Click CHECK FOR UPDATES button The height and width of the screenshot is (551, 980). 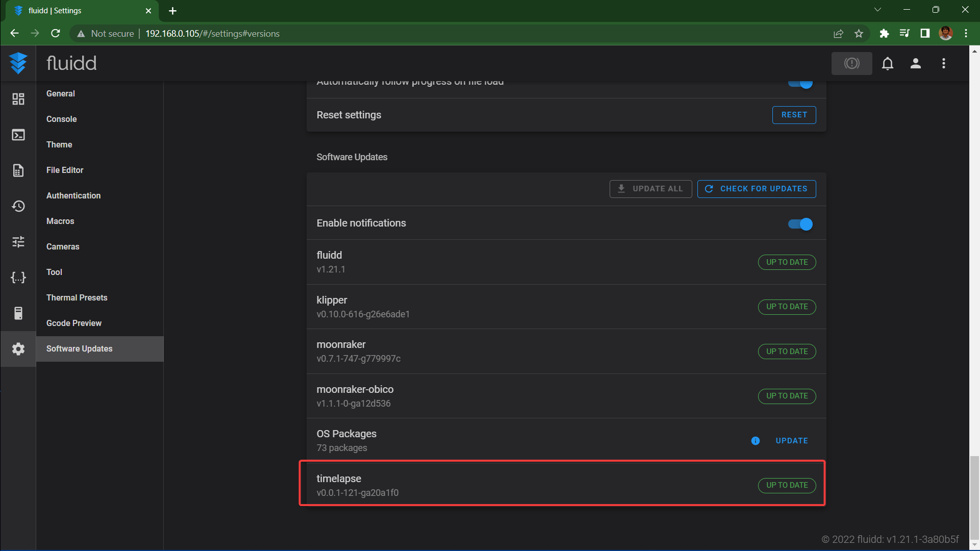757,189
